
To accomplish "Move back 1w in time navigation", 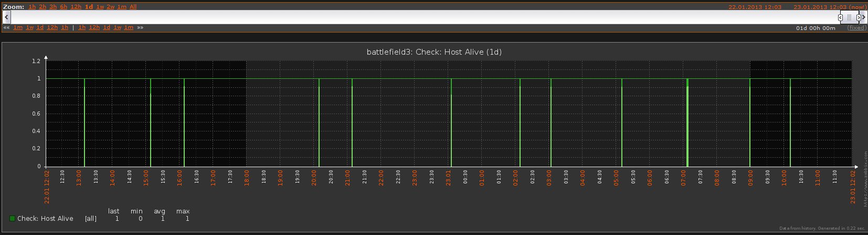I will (x=30, y=28).
